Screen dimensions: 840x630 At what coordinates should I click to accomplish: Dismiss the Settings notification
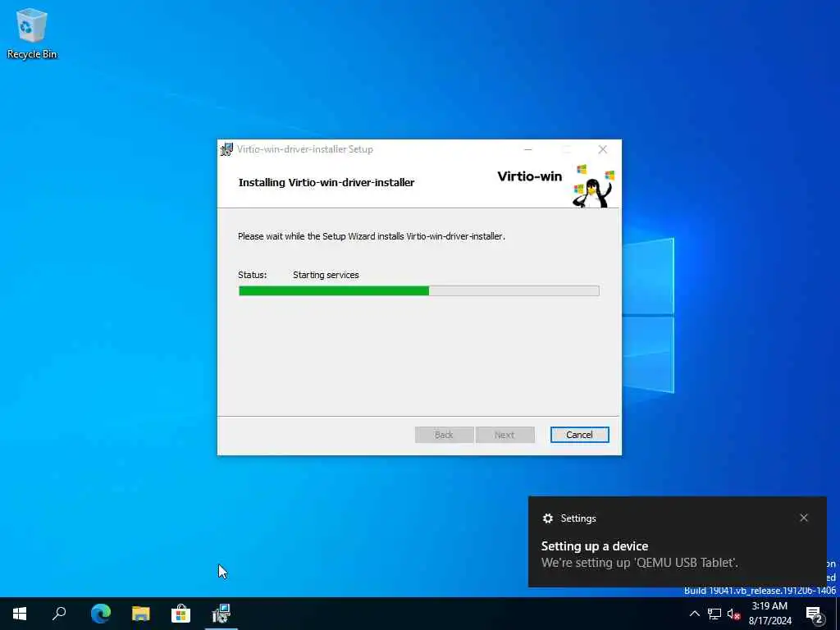coord(804,518)
